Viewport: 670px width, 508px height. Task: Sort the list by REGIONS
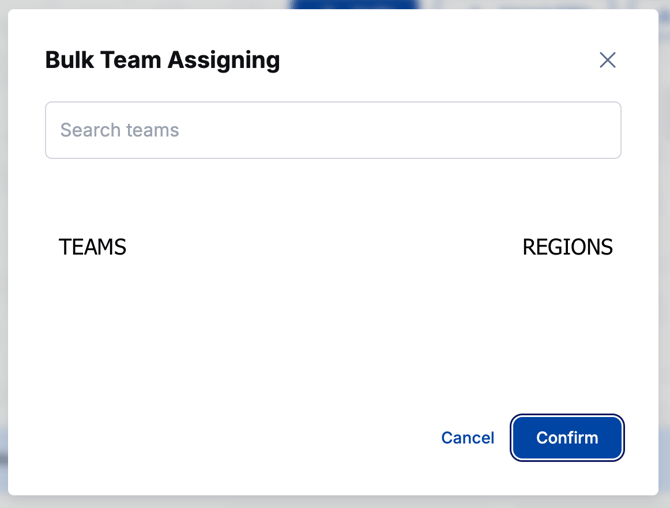pyautogui.click(x=567, y=247)
